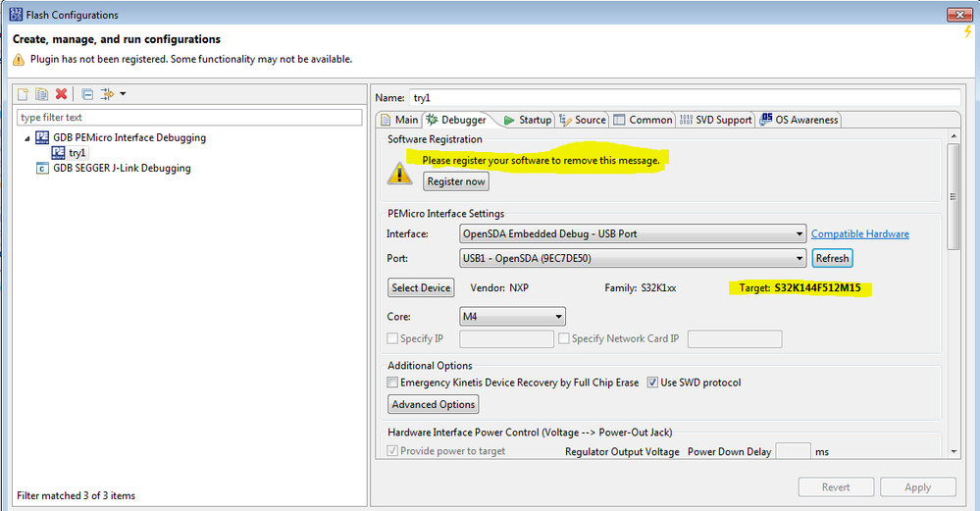This screenshot has height=511, width=980.
Task: Click the Filter matched 3 of 3 items text
Action: pyautogui.click(x=77, y=495)
